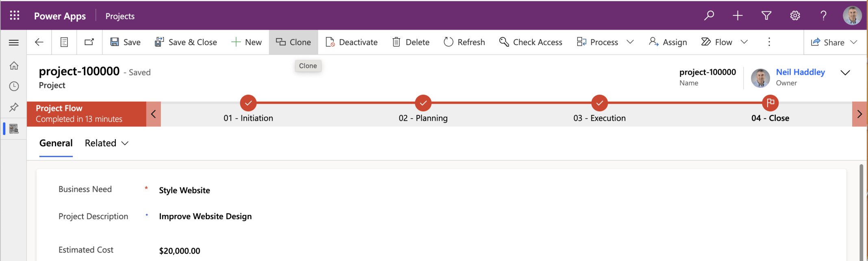Open Pinned items in sidebar
The image size is (868, 261).
coord(14,107)
